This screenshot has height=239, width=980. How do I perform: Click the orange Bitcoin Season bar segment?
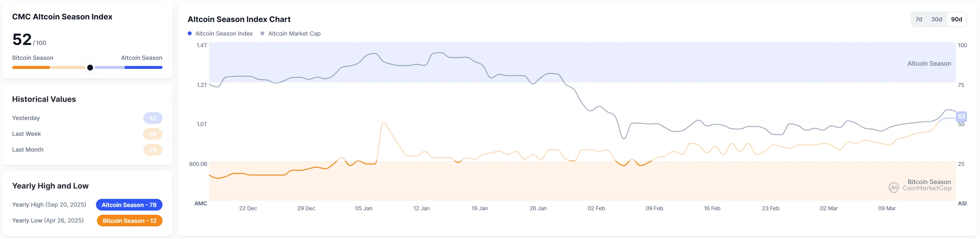31,68
